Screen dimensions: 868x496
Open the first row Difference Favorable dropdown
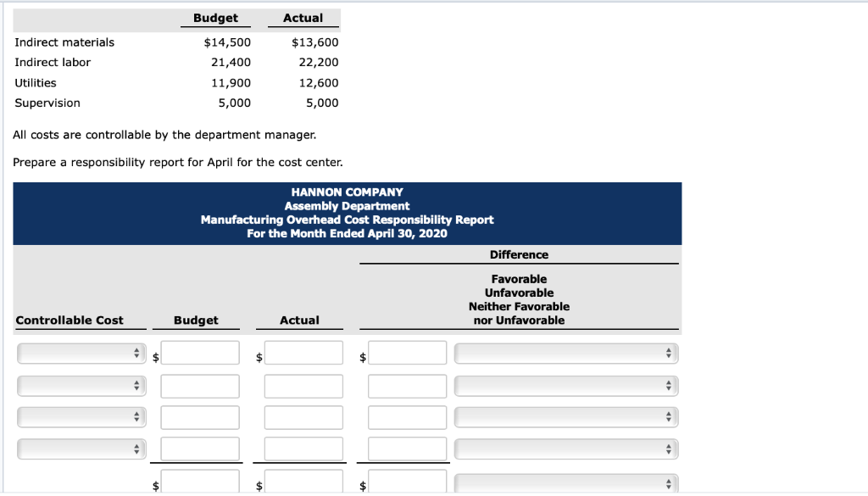[x=565, y=353]
